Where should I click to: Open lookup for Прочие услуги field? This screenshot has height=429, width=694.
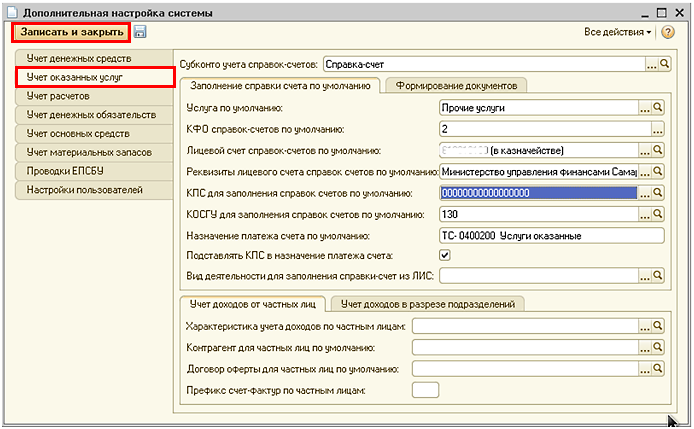pyautogui.click(x=658, y=107)
